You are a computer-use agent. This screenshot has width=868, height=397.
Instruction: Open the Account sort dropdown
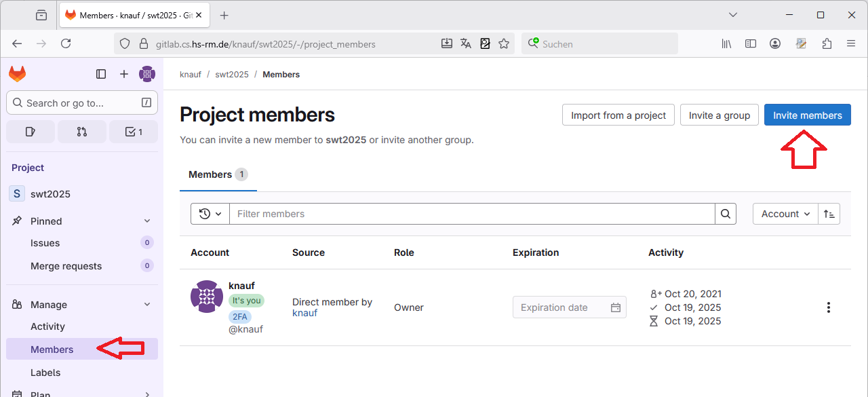[x=785, y=214]
